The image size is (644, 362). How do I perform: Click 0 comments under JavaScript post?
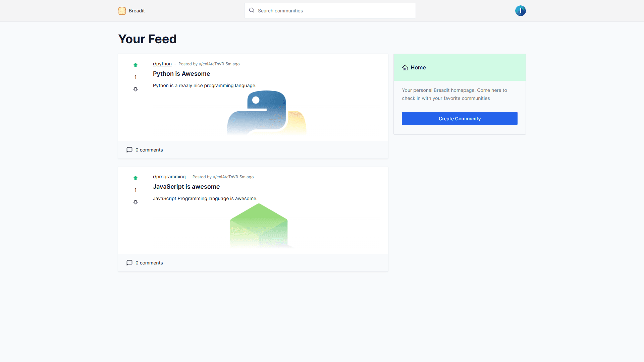tap(149, 263)
